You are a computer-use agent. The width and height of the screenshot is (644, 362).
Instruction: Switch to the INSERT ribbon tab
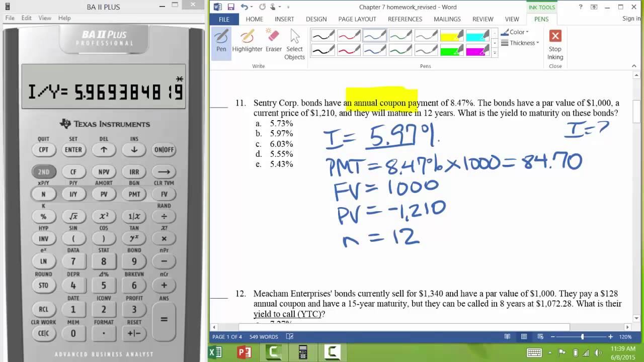[284, 19]
